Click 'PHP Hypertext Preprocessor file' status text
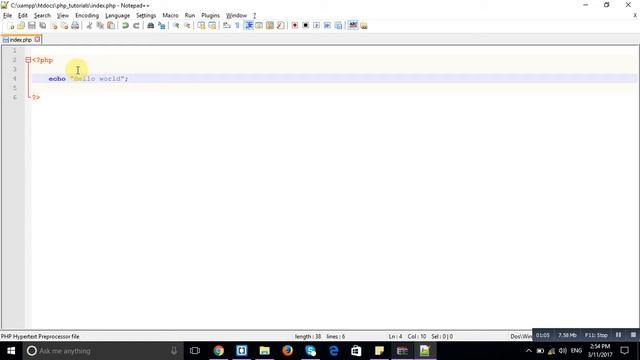 [40, 337]
